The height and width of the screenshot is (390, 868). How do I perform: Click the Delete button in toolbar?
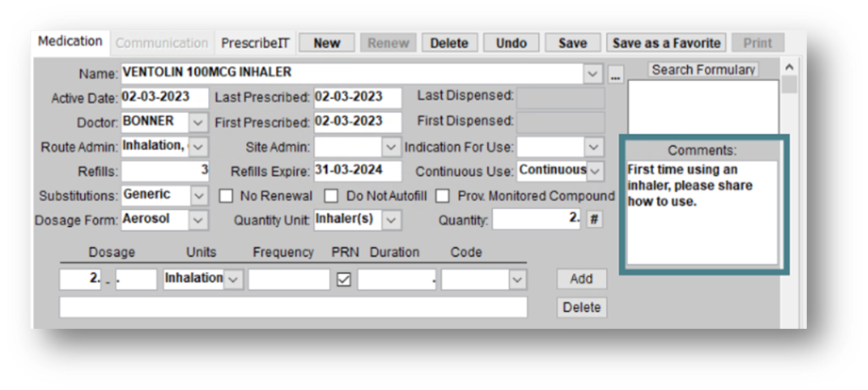(x=449, y=43)
